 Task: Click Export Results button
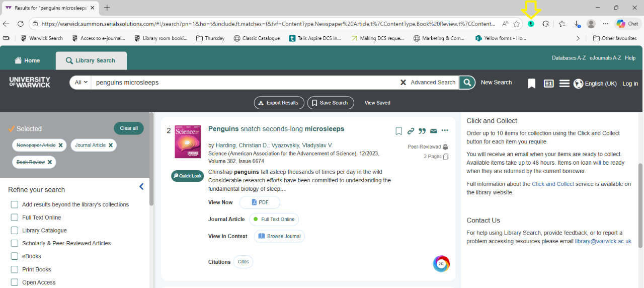(x=279, y=103)
